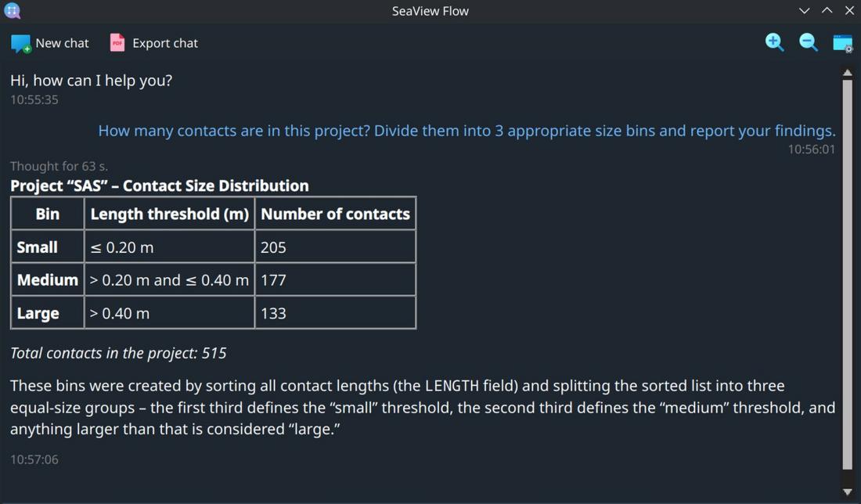Click the SeaView Flow app icon
The width and height of the screenshot is (861, 504).
(12, 11)
